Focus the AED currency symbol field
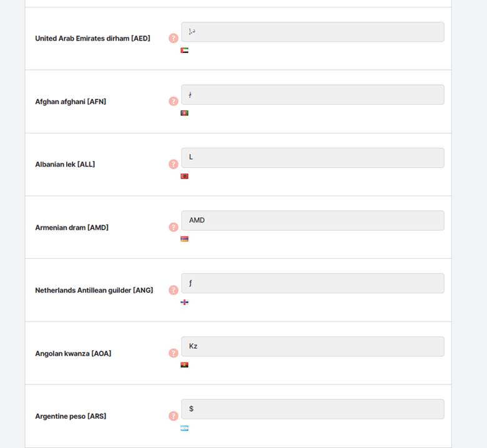Image resolution: width=487 pixels, height=448 pixels. [313, 32]
